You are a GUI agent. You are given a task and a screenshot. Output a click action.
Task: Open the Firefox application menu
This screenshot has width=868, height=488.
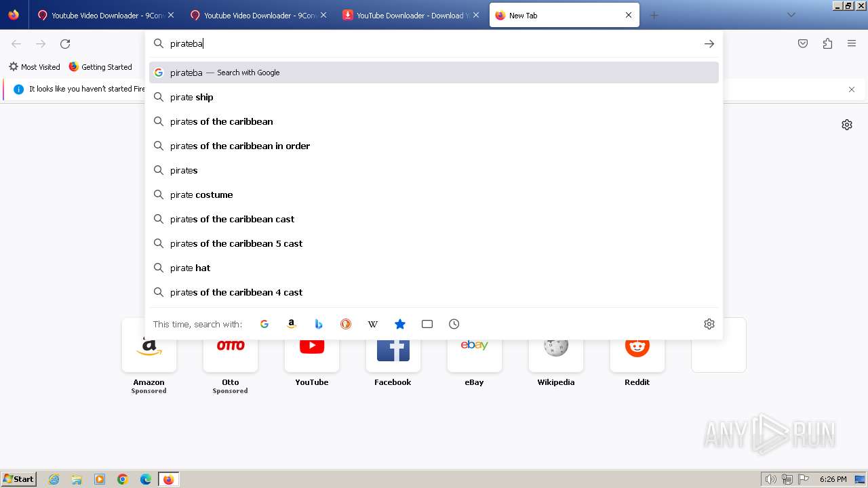click(852, 44)
